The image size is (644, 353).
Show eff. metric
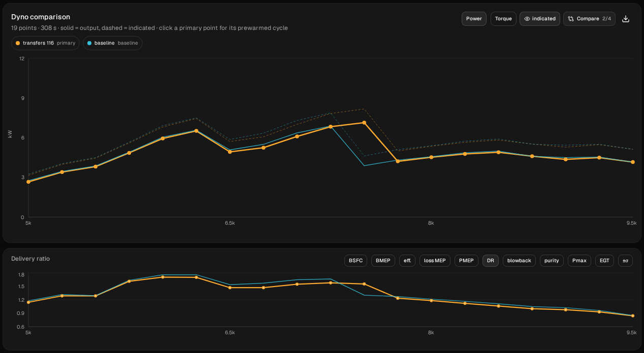coord(407,261)
